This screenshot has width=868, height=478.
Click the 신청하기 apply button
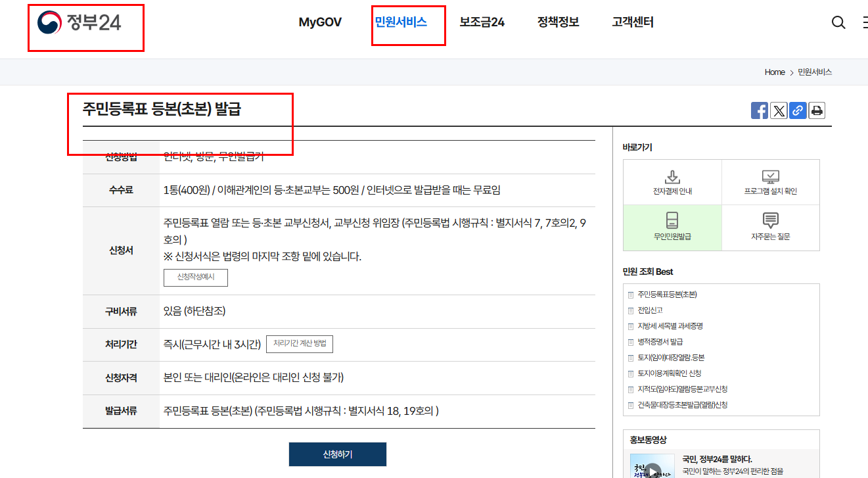337,454
